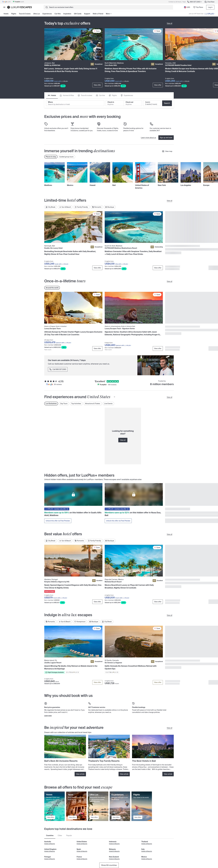Viewport: 218px width, 868px height.
Task: Open the Trustpilot reviews rating
Action: 107,383
